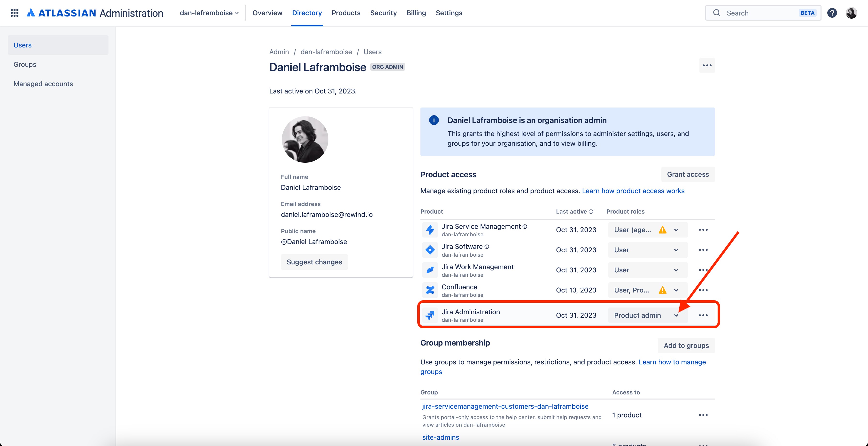The image size is (868, 446).
Task: Switch to the Security tab
Action: click(383, 13)
